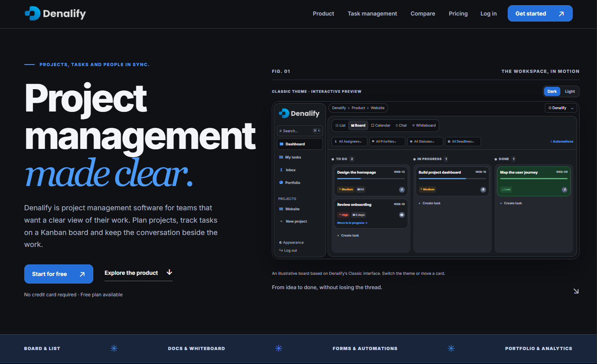Viewport: 597px width, 364px height.
Task: Click the Website project icon in the sidebar
Action: (281, 209)
